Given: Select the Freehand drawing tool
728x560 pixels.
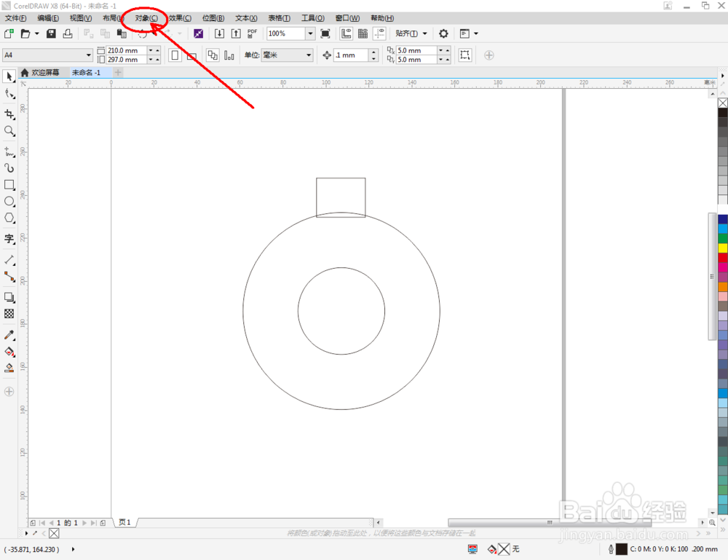Looking at the screenshot, I should (9, 151).
